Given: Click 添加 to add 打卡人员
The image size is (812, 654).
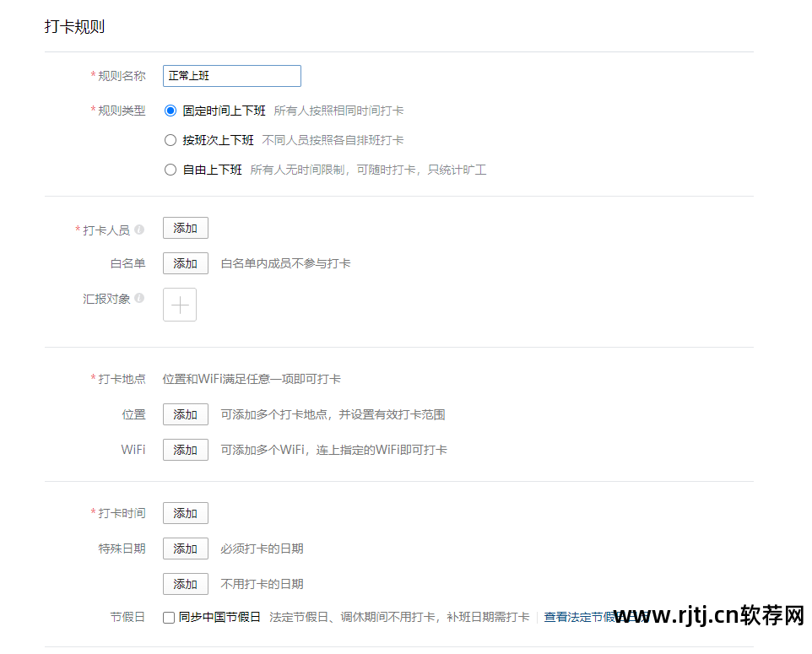Looking at the screenshot, I should (x=185, y=227).
